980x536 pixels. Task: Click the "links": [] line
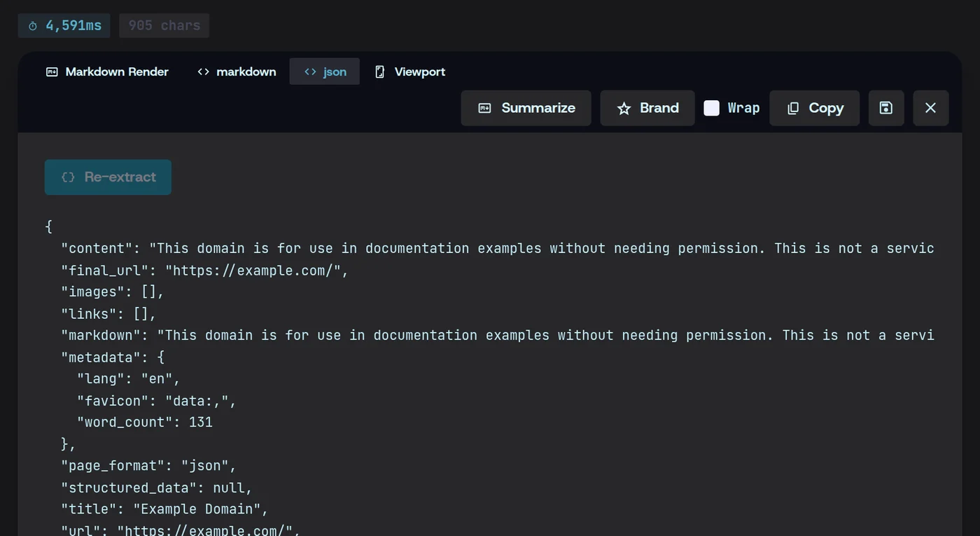[108, 314]
